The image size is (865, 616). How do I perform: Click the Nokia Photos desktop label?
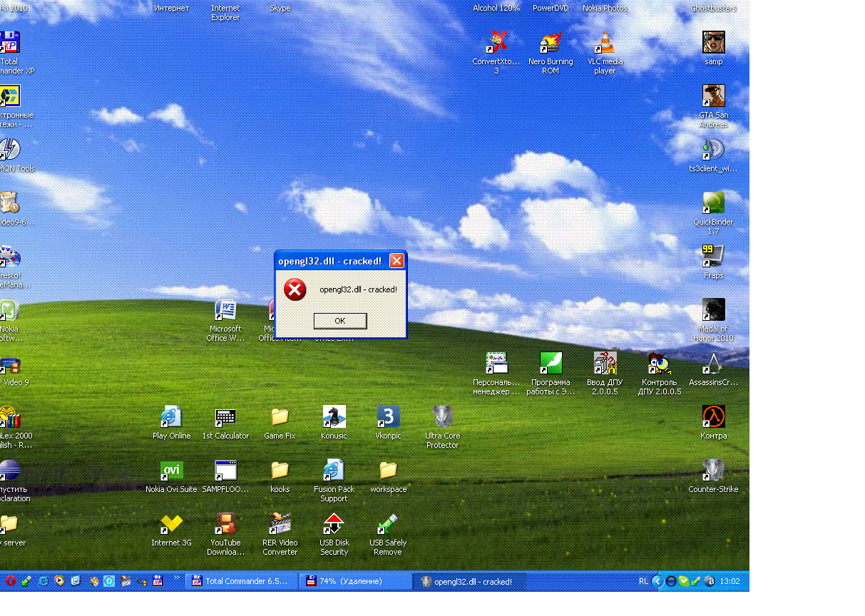[x=605, y=8]
